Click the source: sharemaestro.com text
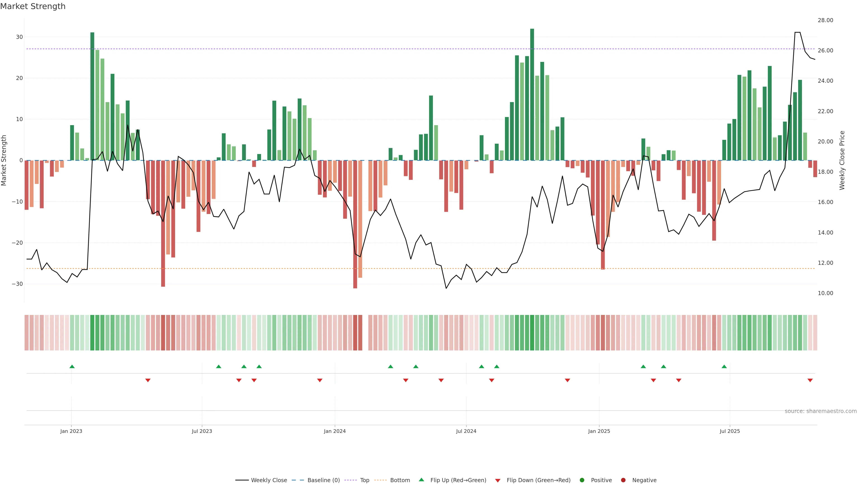The image size is (868, 488). tap(821, 411)
